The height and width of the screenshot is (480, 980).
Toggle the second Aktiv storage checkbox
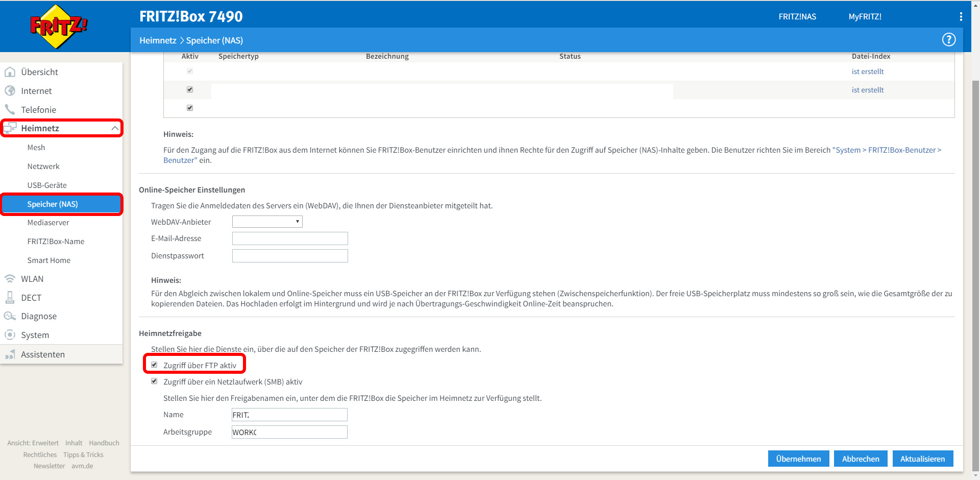(x=190, y=89)
